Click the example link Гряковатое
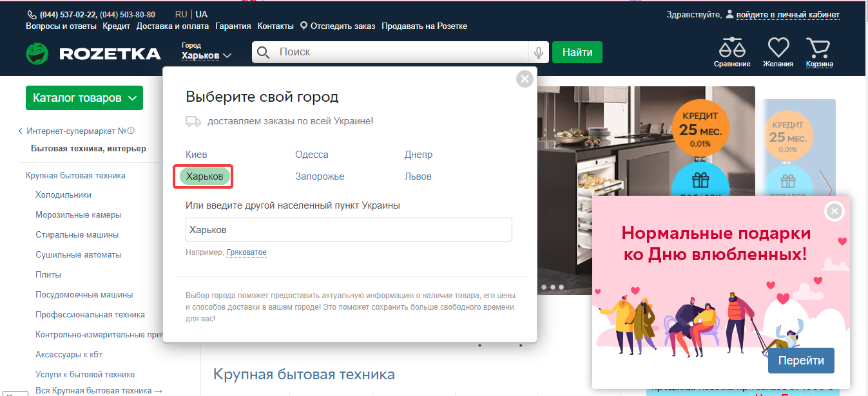Viewport: 868px width, 396px height. click(x=246, y=252)
